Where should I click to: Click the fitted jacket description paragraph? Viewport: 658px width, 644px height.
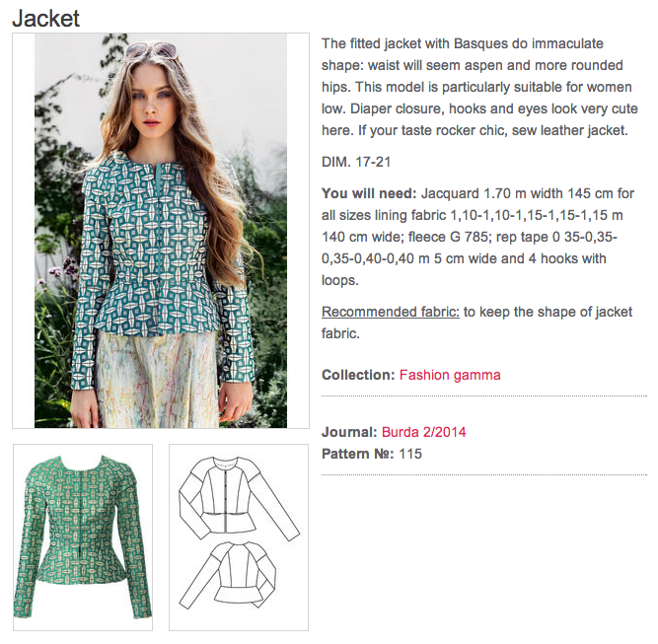pos(479,87)
